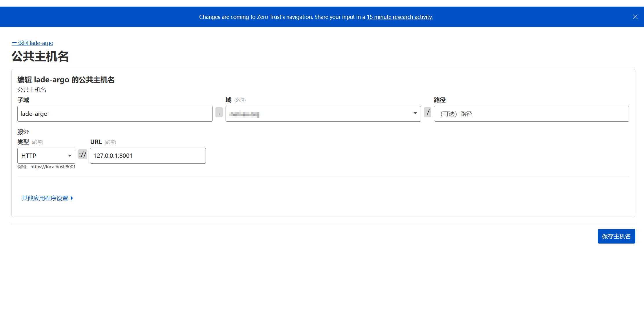The height and width of the screenshot is (320, 644).
Task: Click the URL field containing 127.0.0.1:8001
Action: point(148,156)
